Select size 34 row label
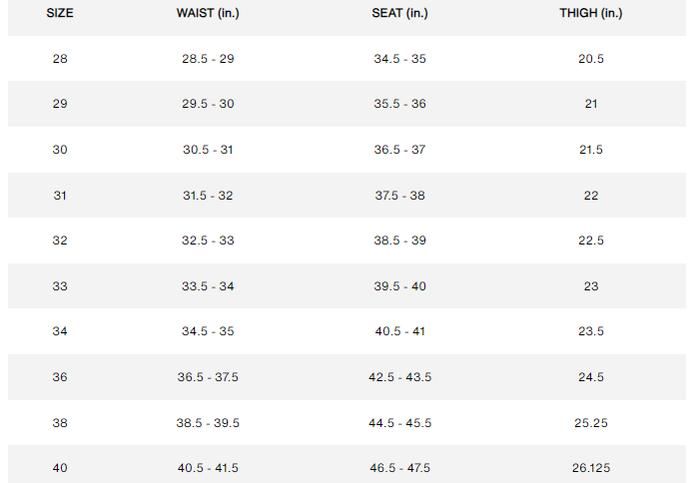Viewport: 700px width, 483px height. coord(60,331)
